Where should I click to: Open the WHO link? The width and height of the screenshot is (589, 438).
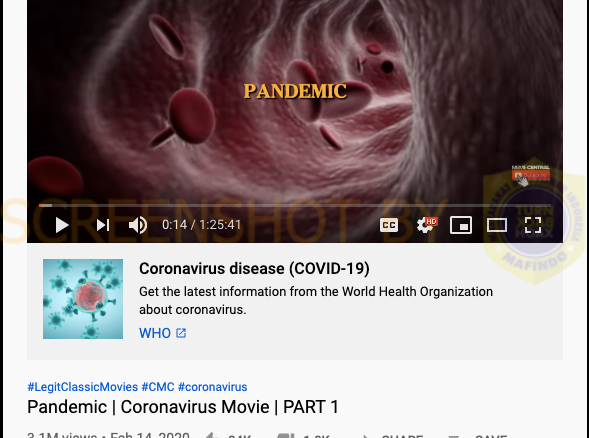click(155, 333)
